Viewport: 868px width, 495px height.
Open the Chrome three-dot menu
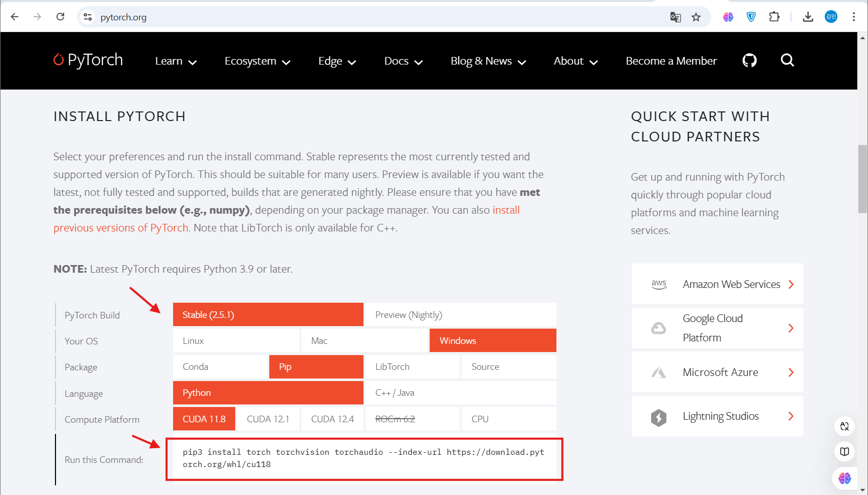[854, 17]
